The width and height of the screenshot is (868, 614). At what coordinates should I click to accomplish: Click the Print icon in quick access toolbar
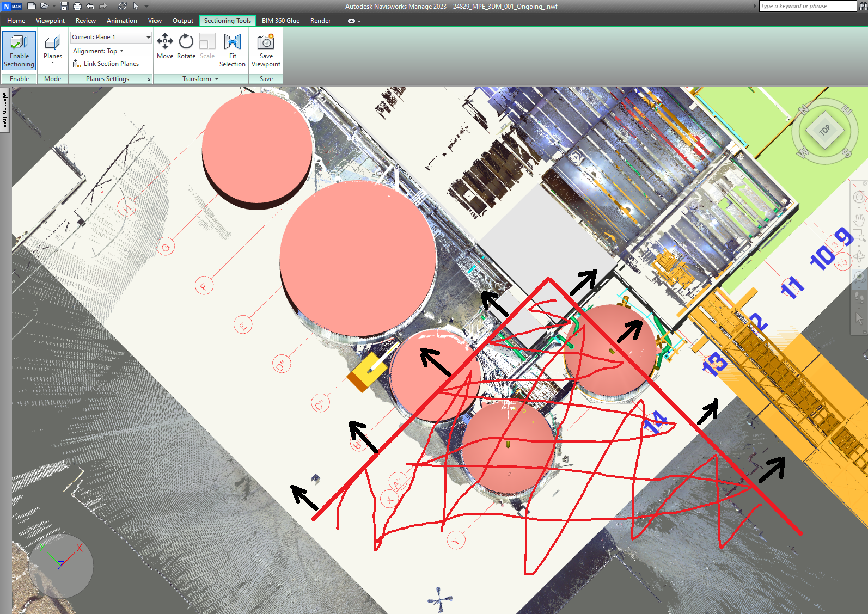[77, 6]
